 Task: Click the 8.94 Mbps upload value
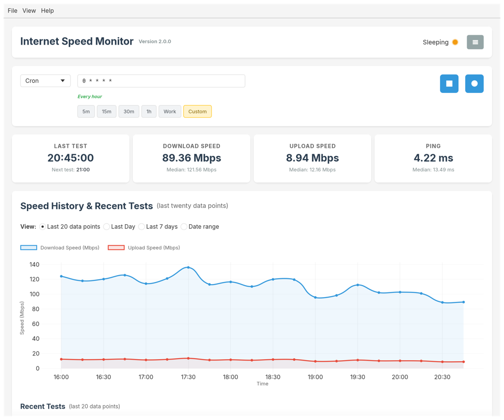coord(312,158)
